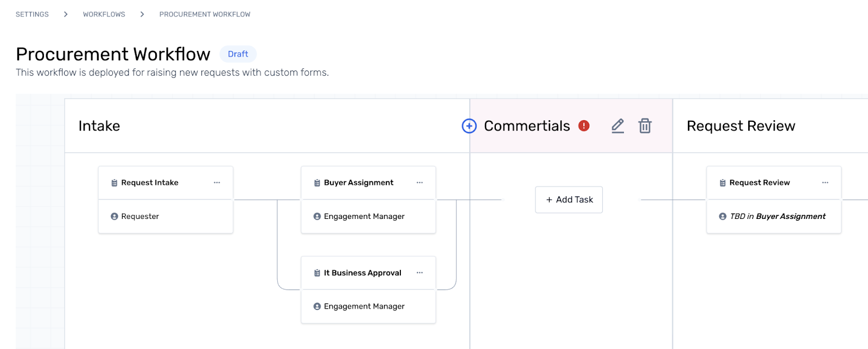Open the Request Review task options menu
868x349 pixels.
pos(825,183)
